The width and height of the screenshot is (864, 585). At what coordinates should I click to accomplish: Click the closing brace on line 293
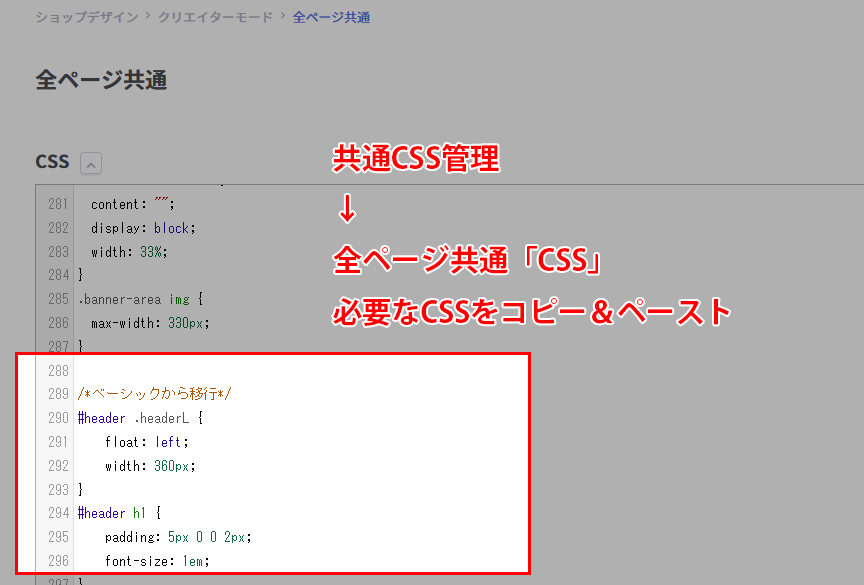point(80,490)
